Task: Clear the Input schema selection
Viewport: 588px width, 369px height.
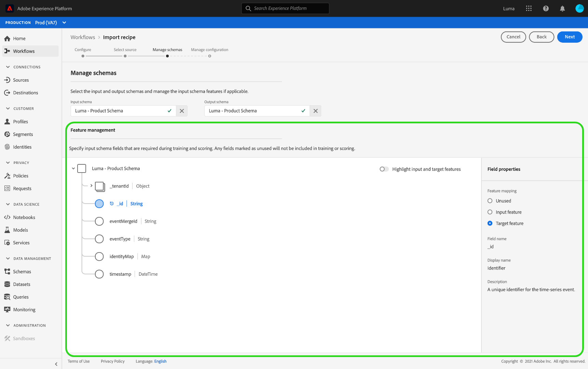Action: click(182, 111)
